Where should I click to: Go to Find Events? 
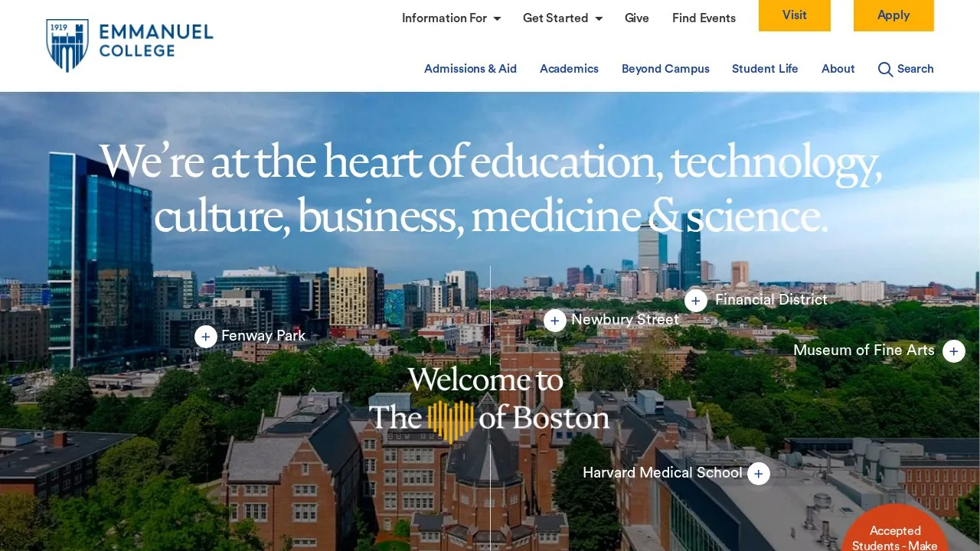click(x=704, y=18)
